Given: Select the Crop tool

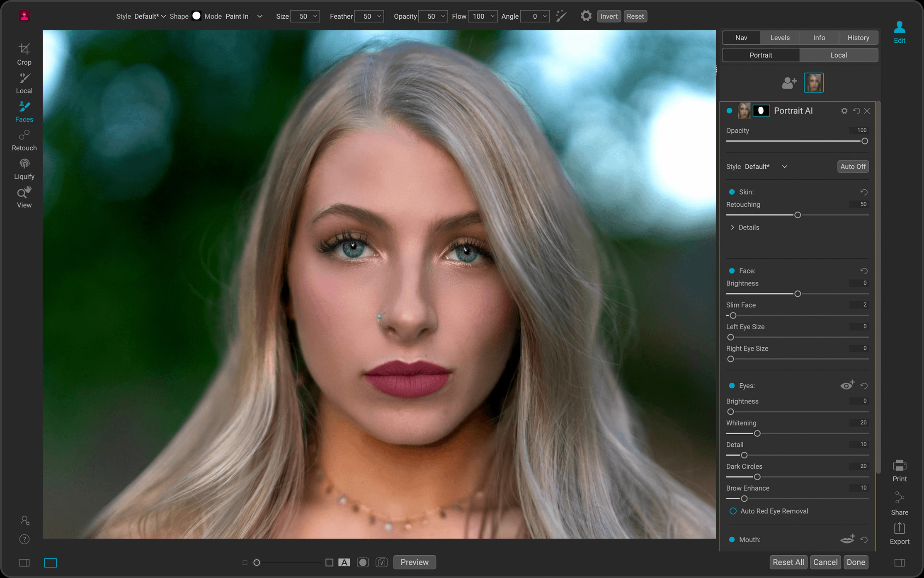Looking at the screenshot, I should [24, 54].
